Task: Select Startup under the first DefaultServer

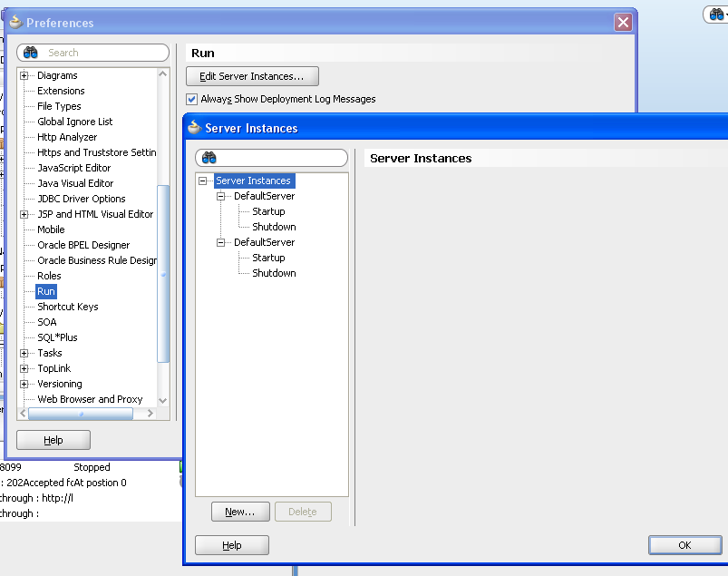Action: 268,211
